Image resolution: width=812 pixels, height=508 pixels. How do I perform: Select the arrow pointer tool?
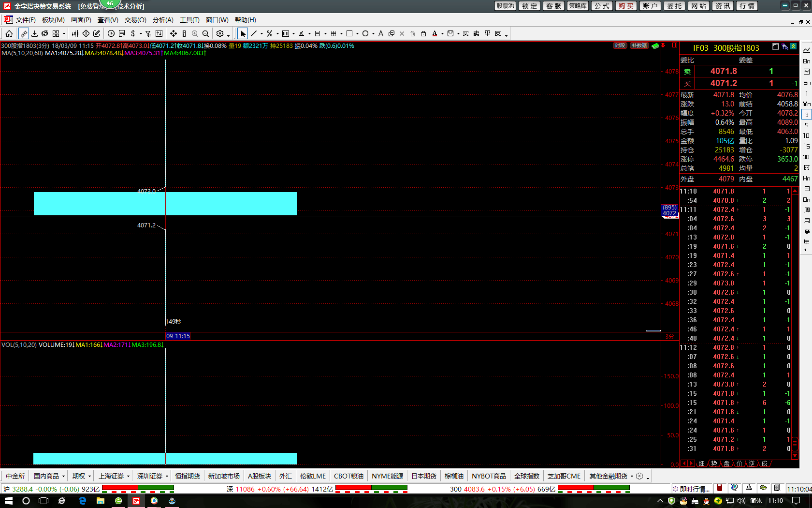[243, 33]
